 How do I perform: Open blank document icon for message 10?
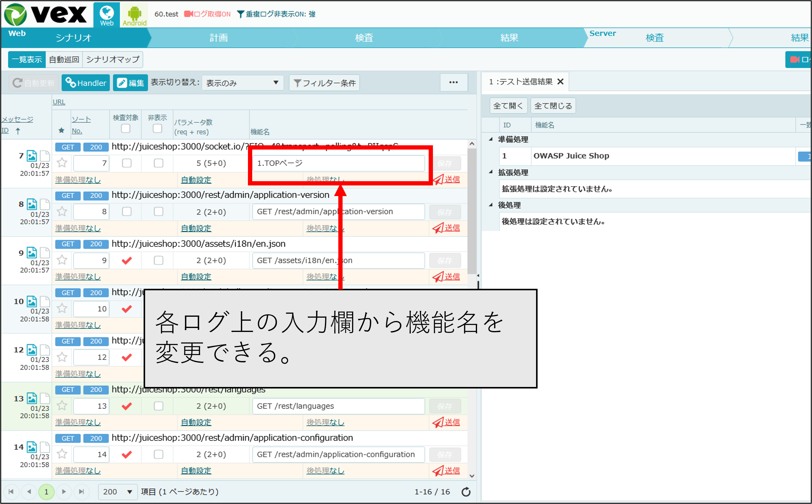(45, 301)
